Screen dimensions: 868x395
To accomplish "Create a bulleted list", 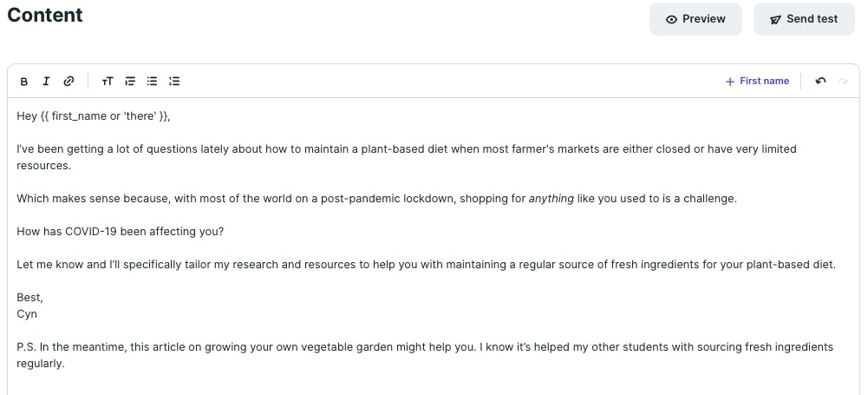I will pos(153,82).
